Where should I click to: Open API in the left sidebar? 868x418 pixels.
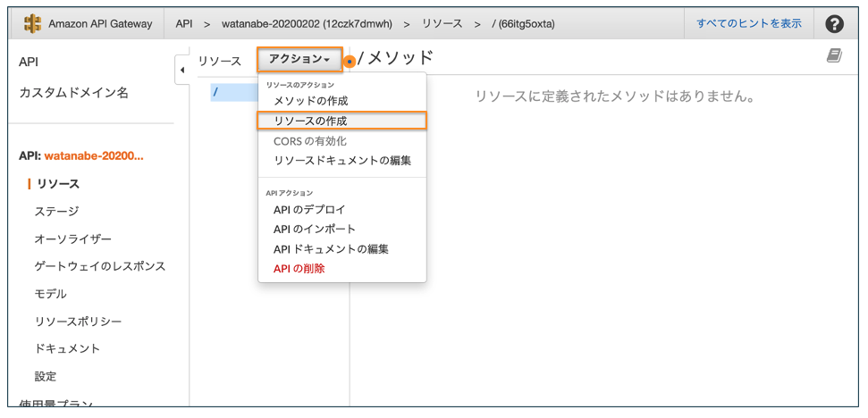29,62
